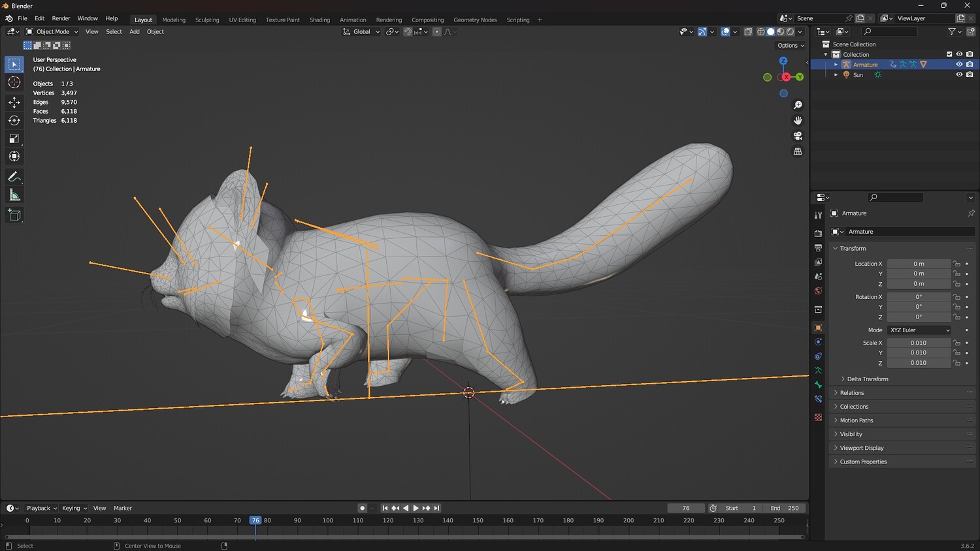Play the animation in reverse
Viewport: 980px width, 551px height.
406,508
